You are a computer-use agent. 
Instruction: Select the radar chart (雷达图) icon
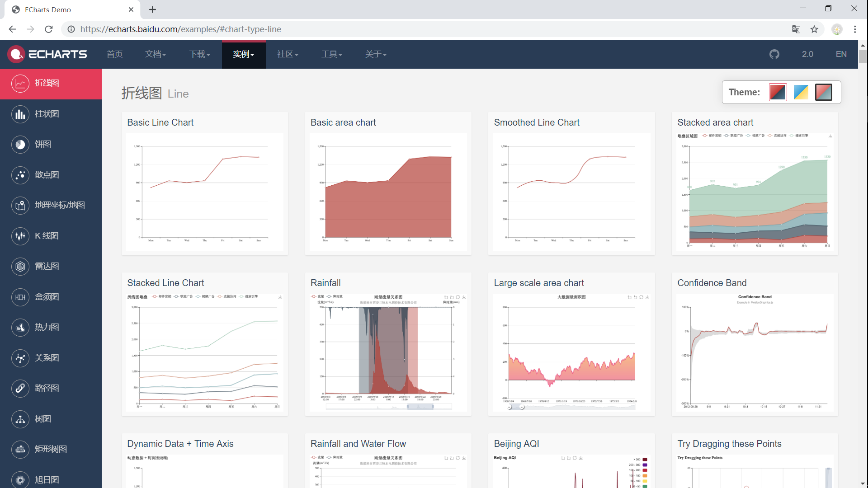(x=20, y=266)
